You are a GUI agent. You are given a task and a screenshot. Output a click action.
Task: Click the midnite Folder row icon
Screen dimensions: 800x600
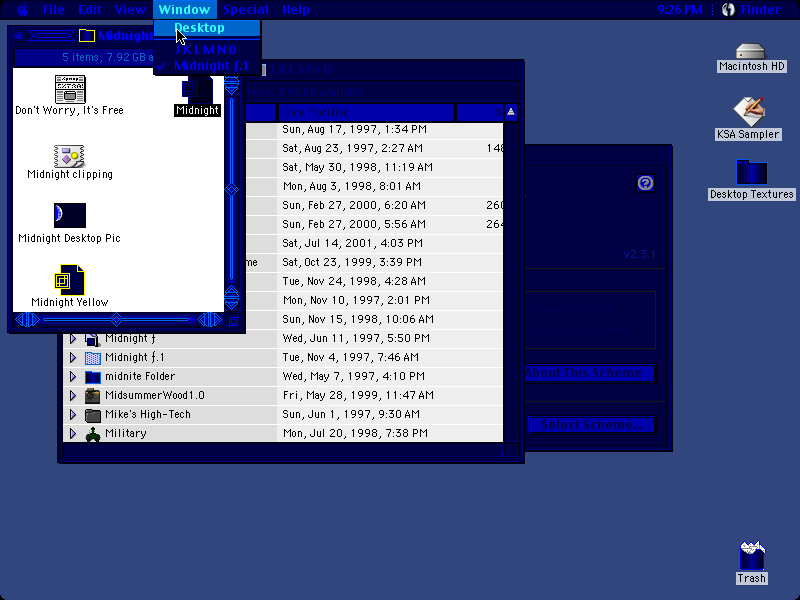point(92,377)
